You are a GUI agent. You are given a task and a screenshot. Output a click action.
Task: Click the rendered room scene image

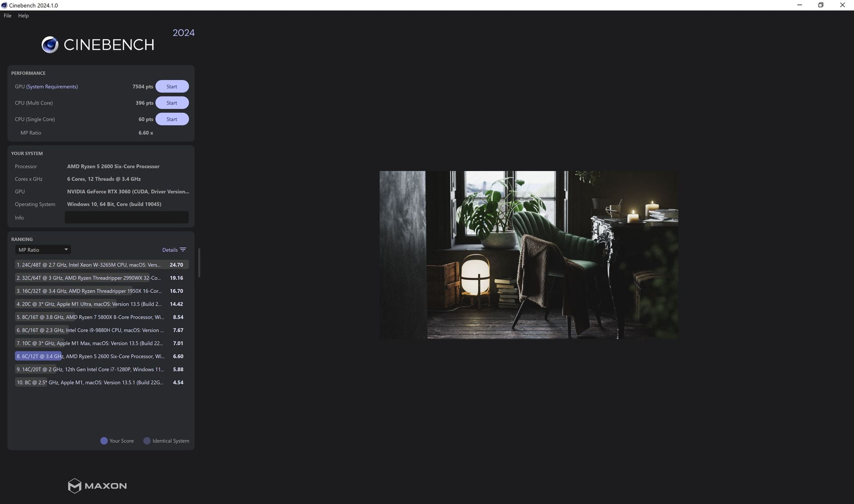529,255
